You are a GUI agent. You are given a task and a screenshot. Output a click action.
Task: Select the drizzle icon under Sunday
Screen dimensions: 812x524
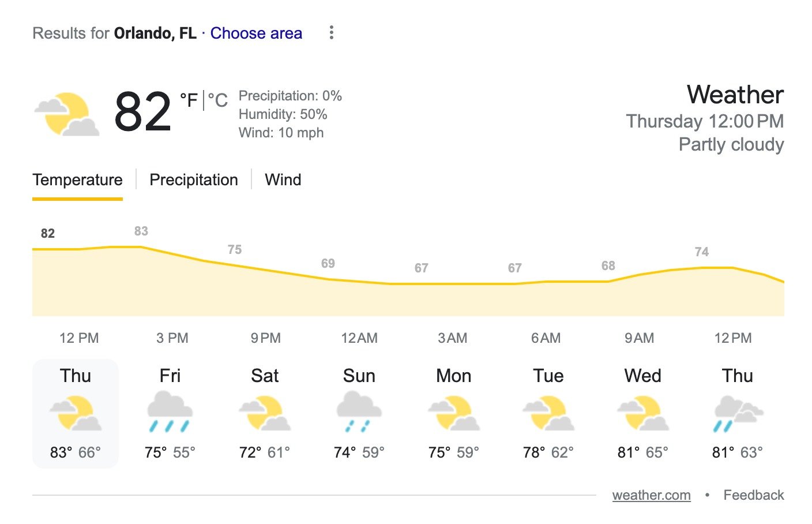359,411
